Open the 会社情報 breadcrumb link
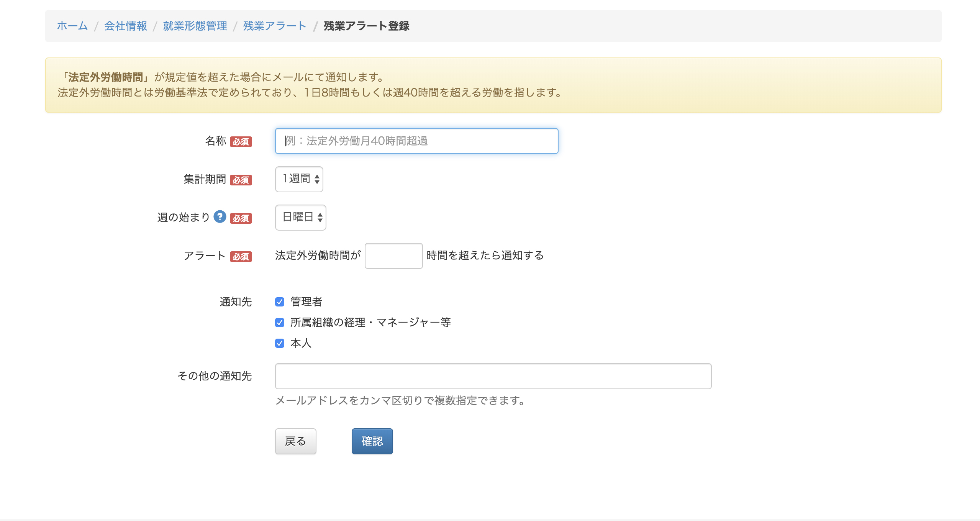 [x=126, y=26]
